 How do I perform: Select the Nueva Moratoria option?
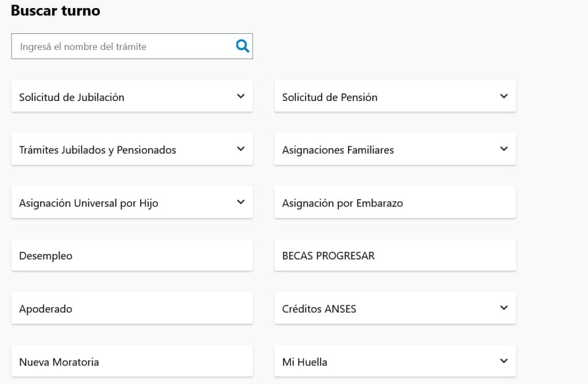pos(131,362)
